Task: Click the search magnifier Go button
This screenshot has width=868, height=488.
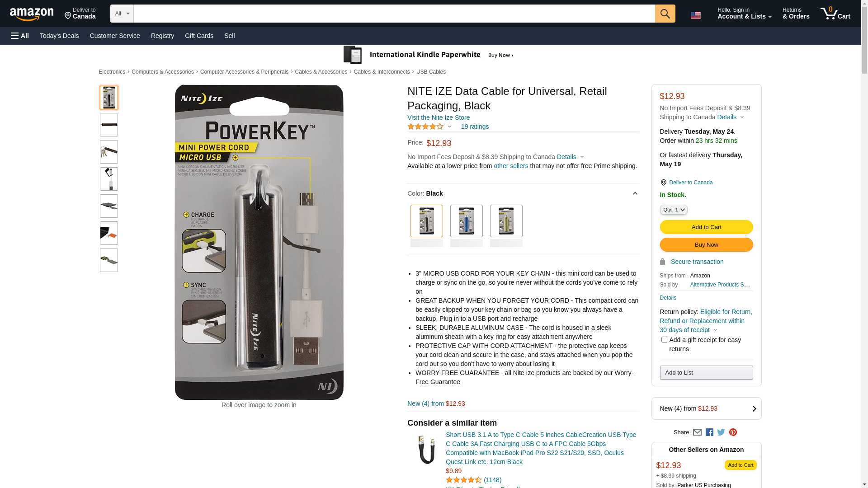Action: [665, 14]
